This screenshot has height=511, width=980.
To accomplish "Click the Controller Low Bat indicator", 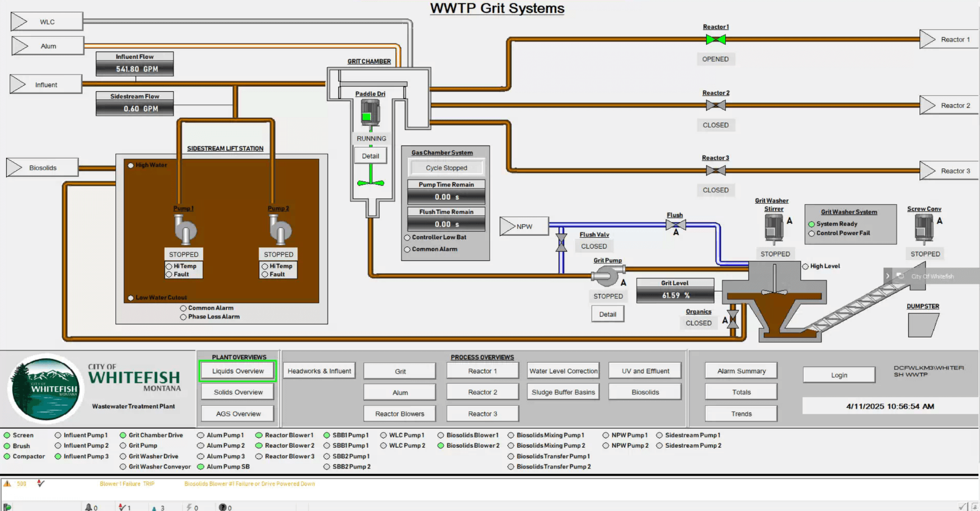I will [x=407, y=238].
